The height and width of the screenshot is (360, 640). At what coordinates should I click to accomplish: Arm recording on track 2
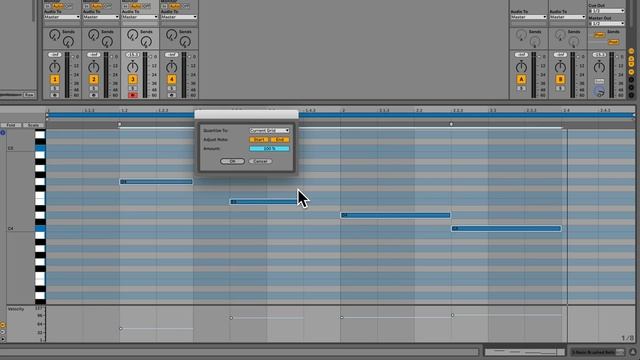click(x=93, y=95)
